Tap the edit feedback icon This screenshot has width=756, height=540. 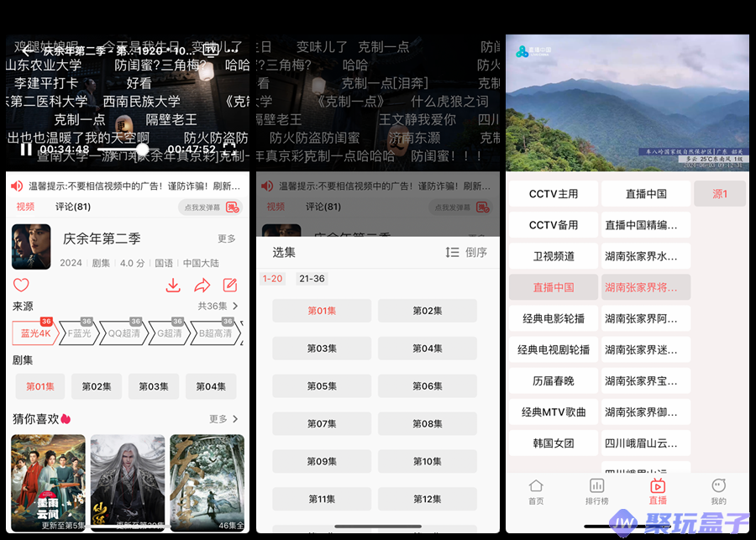(x=230, y=285)
